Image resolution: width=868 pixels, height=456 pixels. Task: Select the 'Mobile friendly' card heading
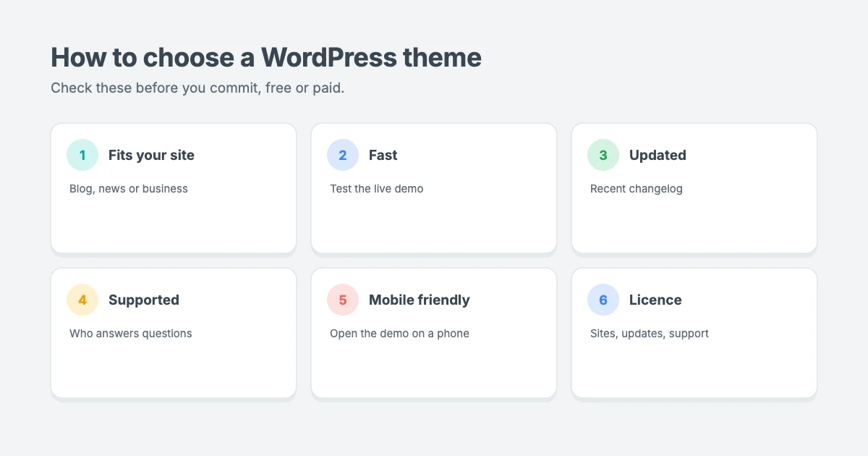click(x=420, y=300)
